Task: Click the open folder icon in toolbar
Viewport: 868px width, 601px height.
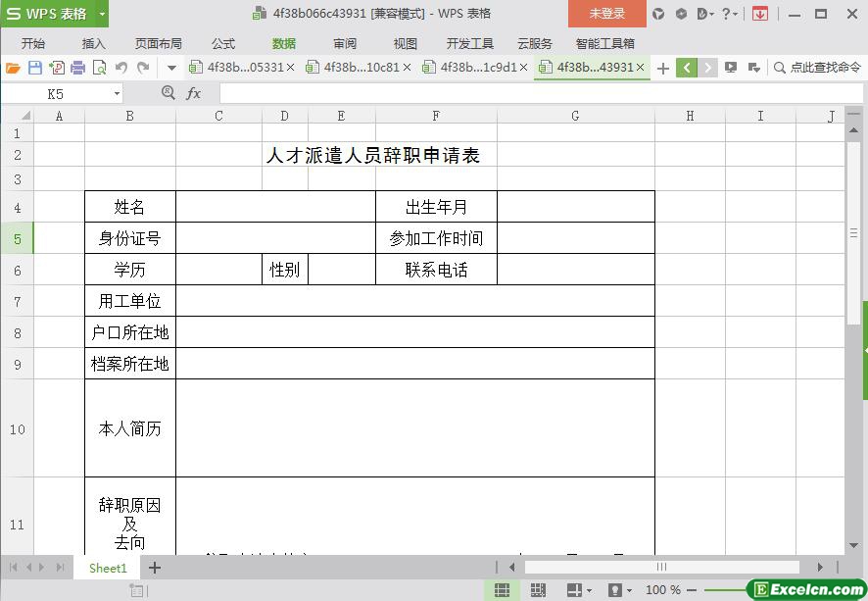Action: [x=13, y=68]
